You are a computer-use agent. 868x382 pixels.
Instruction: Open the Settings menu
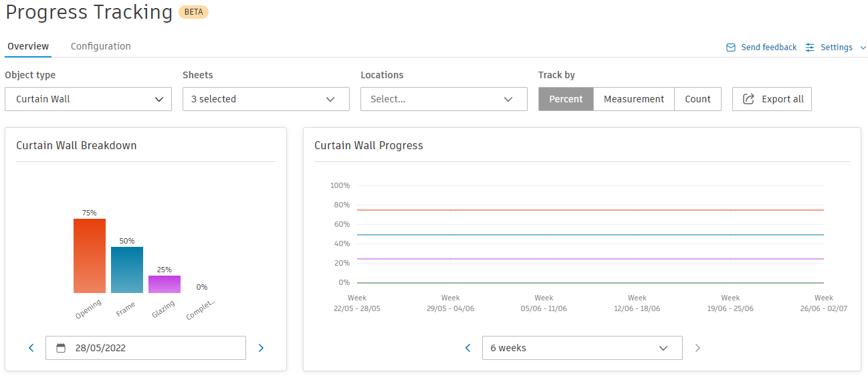837,47
